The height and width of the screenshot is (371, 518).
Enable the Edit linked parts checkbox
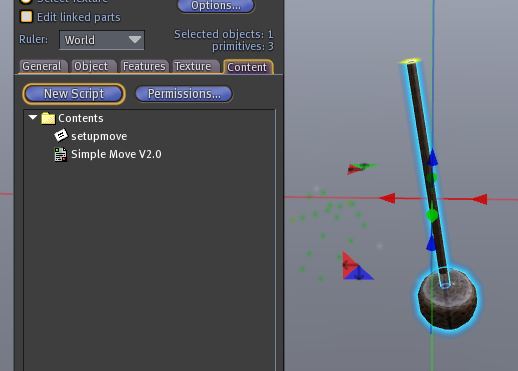[x=27, y=17]
